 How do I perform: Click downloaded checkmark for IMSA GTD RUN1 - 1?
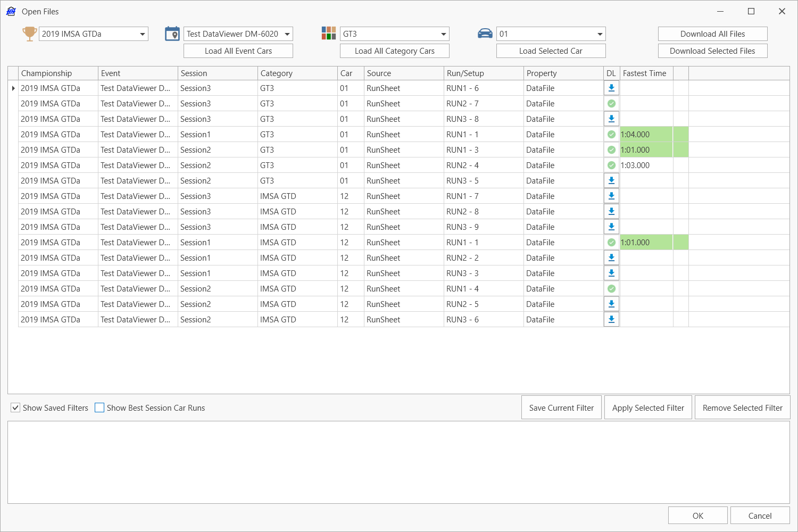click(612, 242)
